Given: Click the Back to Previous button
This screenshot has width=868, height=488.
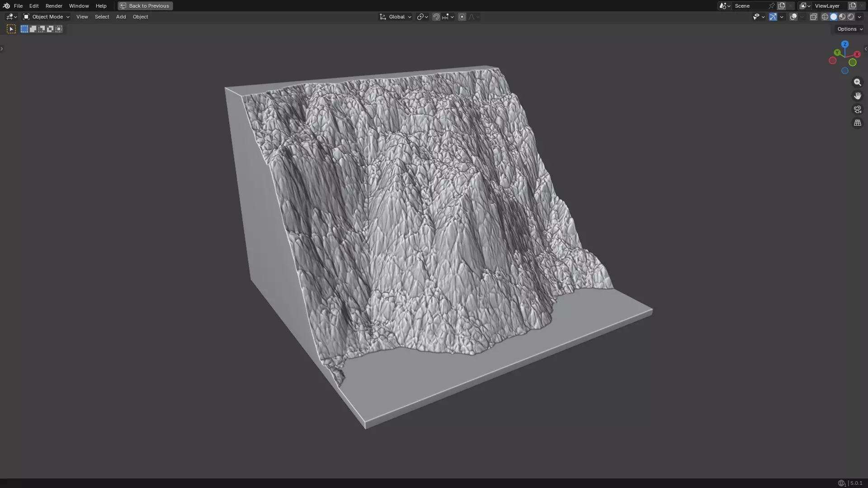Looking at the screenshot, I should point(145,6).
